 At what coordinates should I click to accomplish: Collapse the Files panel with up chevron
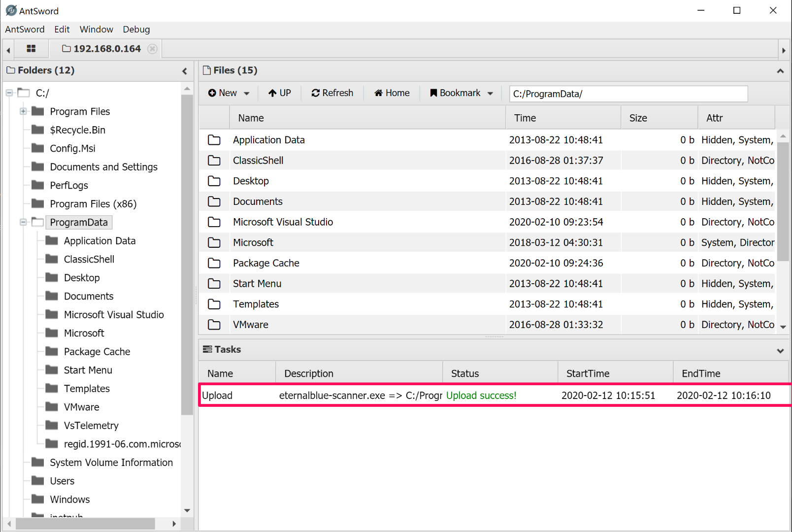click(x=780, y=71)
